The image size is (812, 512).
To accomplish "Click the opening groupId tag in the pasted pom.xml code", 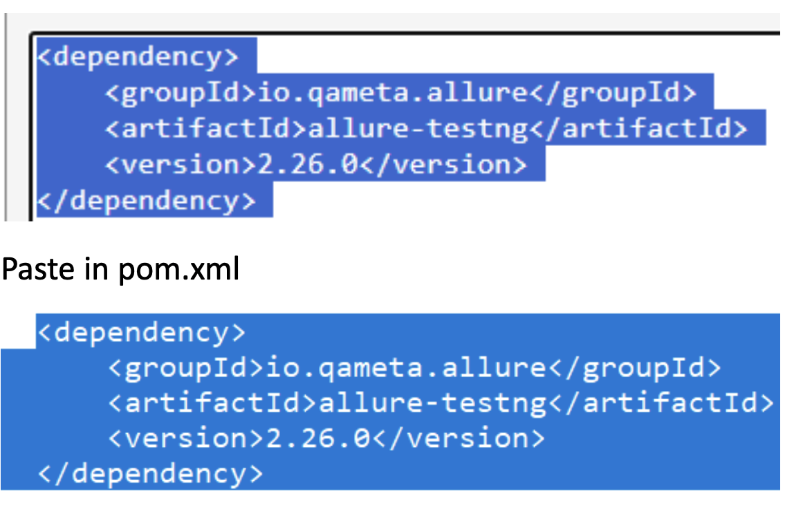I will pos(187,368).
